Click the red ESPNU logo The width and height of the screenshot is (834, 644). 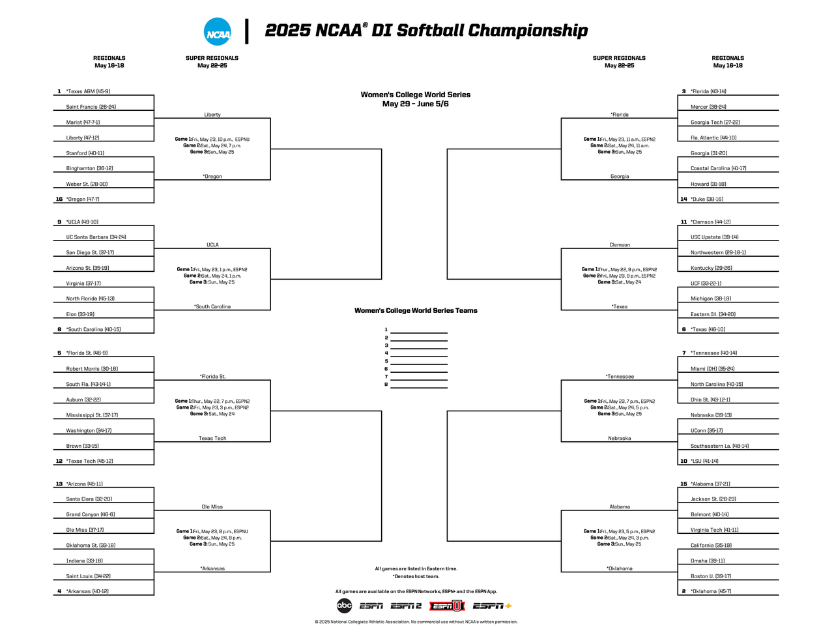point(447,606)
